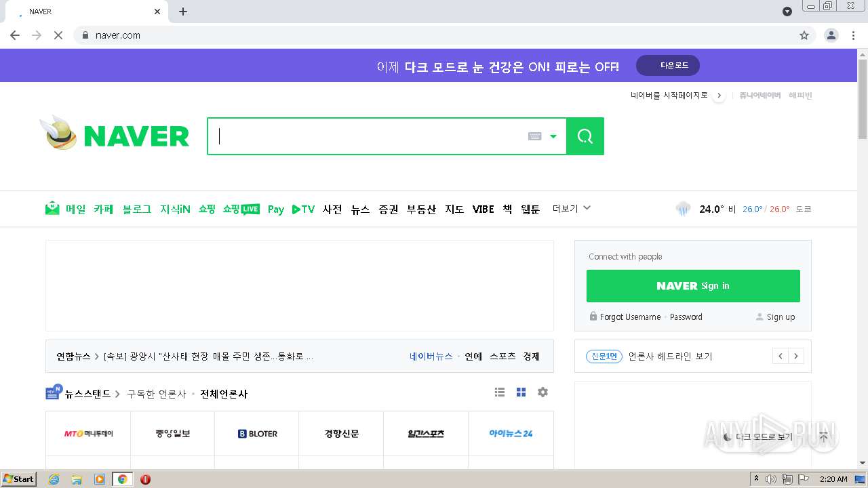The image size is (868, 488).
Task: Click the NAVER Sign in button
Action: [693, 285]
